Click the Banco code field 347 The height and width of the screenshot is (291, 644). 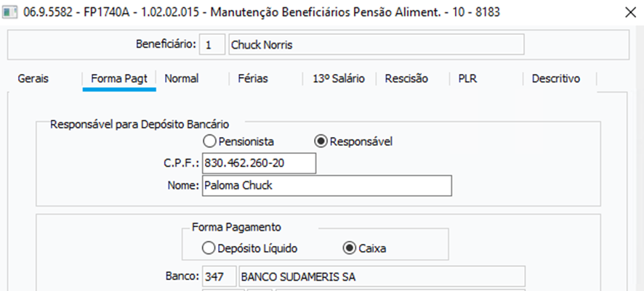click(x=219, y=276)
